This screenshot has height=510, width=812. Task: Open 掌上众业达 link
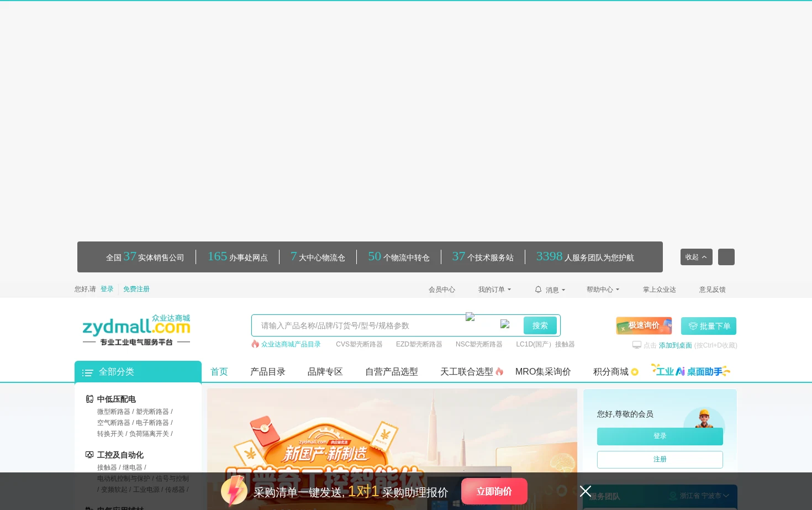(x=660, y=290)
